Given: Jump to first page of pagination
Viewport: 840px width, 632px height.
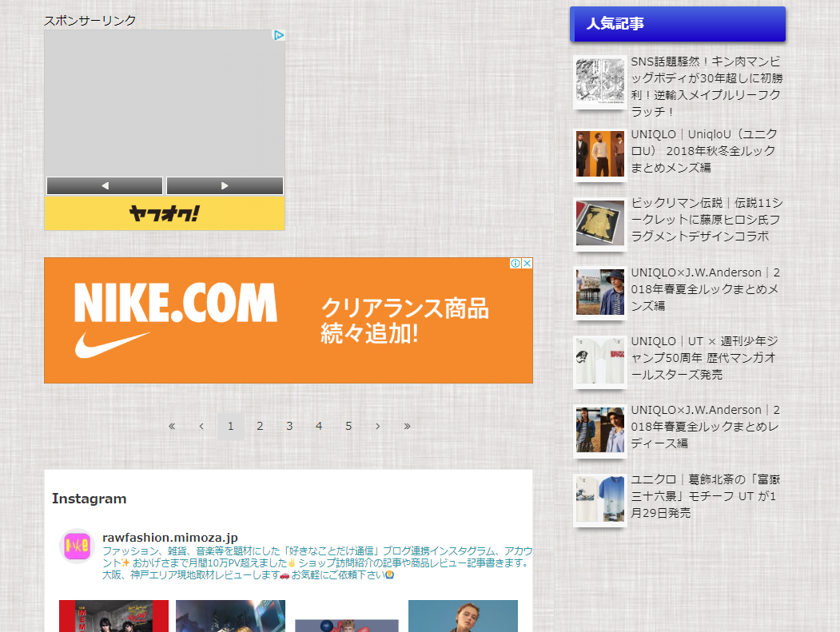Looking at the screenshot, I should [x=172, y=427].
